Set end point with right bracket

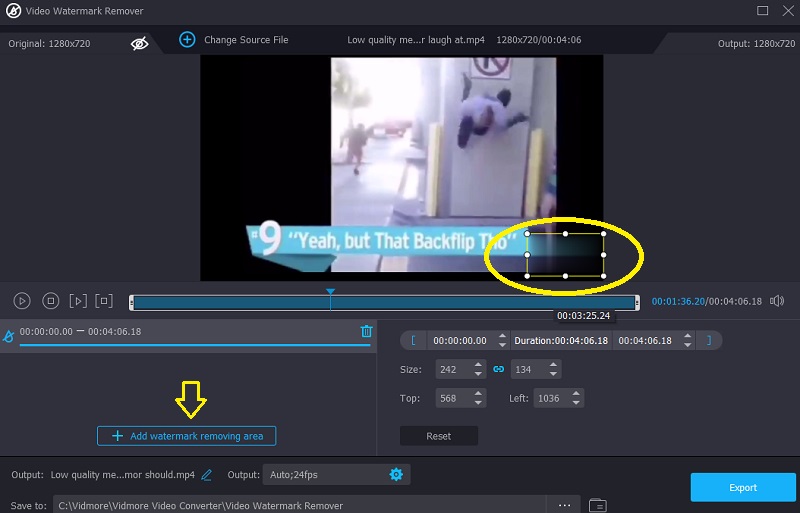[709, 340]
